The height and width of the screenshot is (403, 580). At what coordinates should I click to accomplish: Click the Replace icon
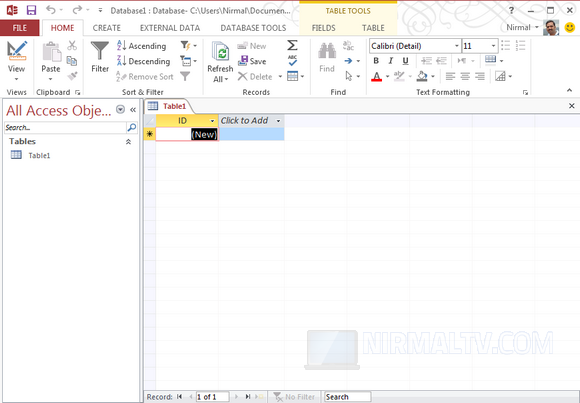(348, 46)
